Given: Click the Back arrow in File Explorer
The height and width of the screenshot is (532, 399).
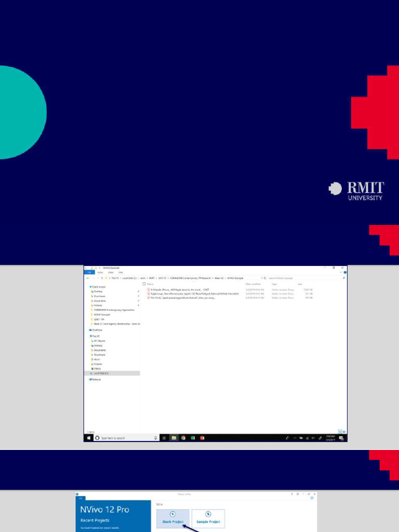Looking at the screenshot, I should (x=88, y=278).
